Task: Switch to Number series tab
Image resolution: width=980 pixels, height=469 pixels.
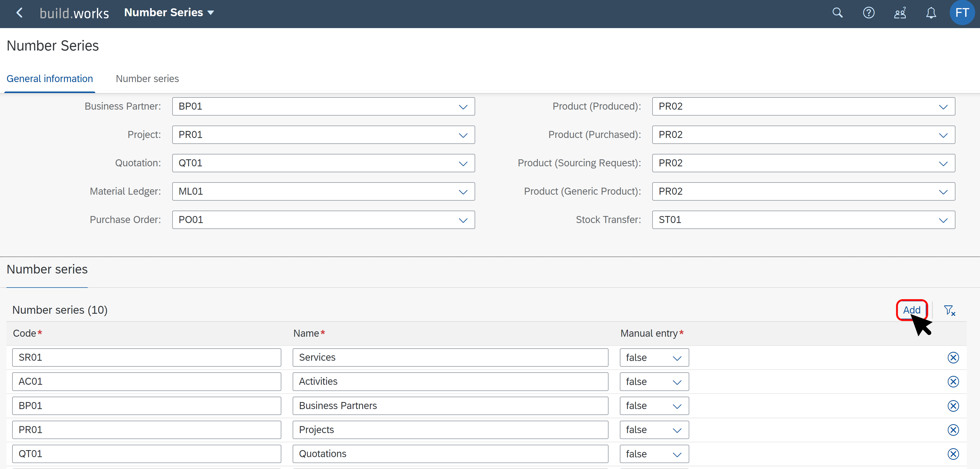Action: click(147, 79)
